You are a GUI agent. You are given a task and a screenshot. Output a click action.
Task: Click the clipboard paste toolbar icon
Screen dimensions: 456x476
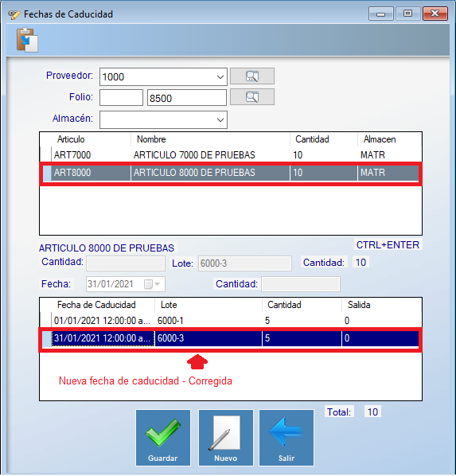(27, 40)
